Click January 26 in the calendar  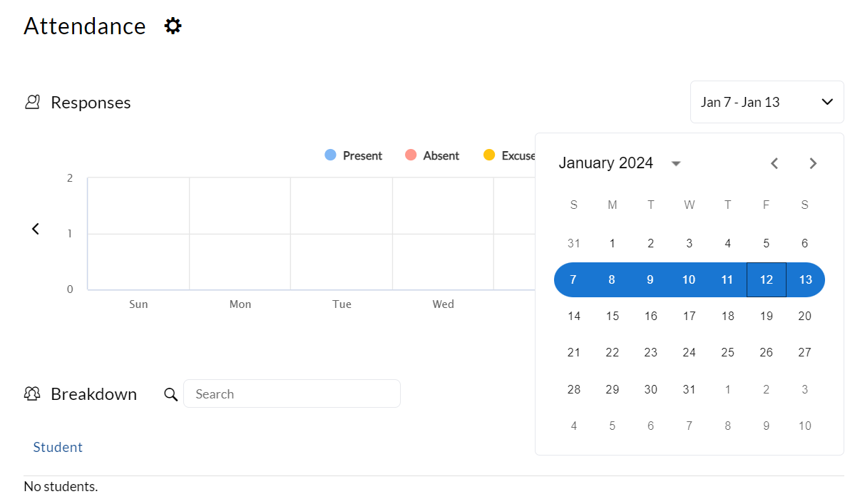click(766, 352)
